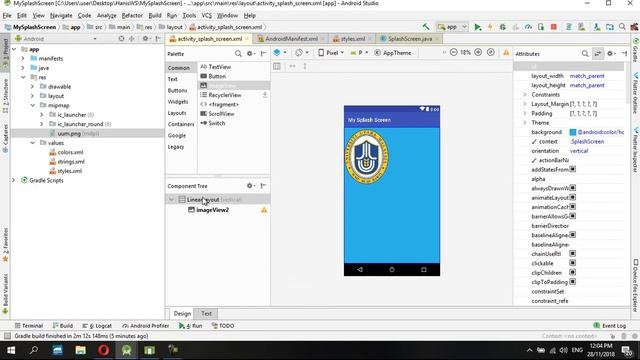Click background color swatch in Attributes
The width and height of the screenshot is (640, 360).
tap(573, 132)
